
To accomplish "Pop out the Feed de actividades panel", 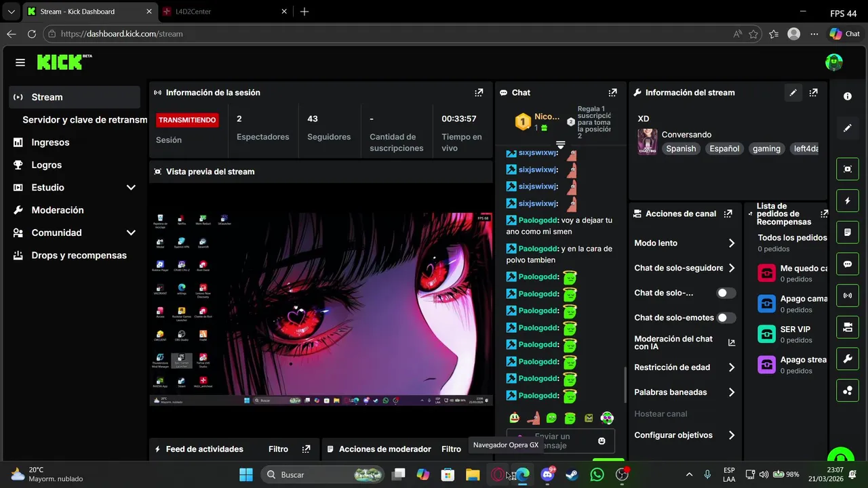I will 307,449.
